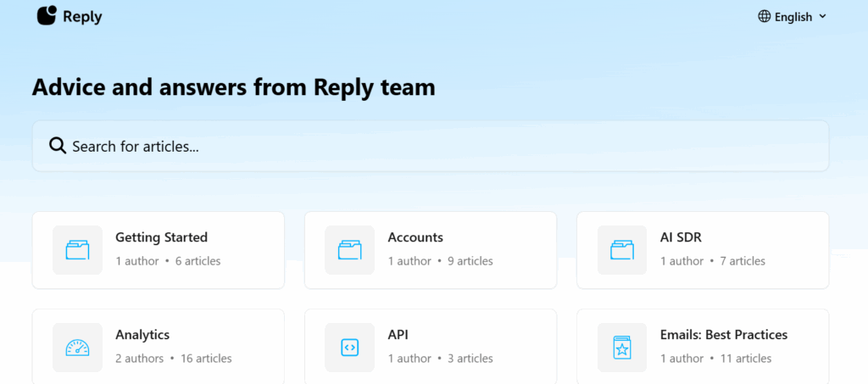Open the English language dropdown
The width and height of the screenshot is (868, 384).
(793, 17)
